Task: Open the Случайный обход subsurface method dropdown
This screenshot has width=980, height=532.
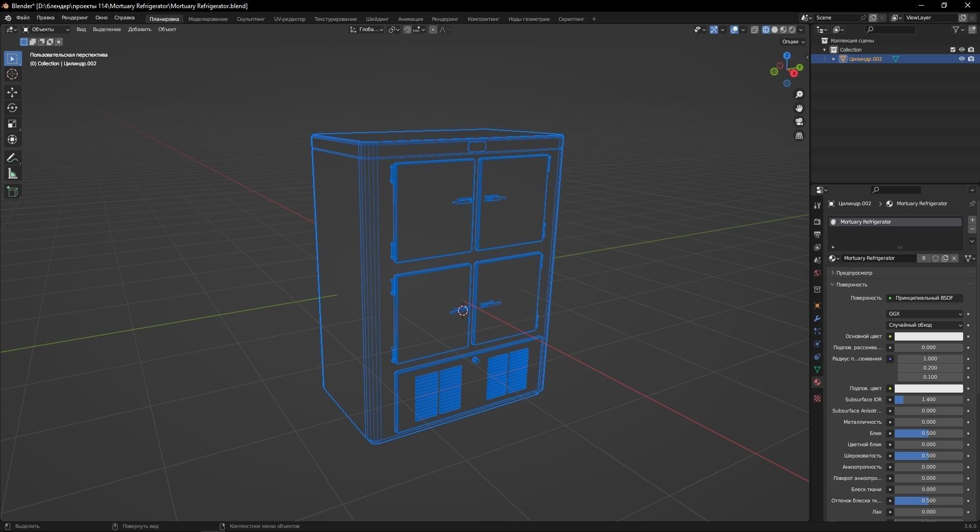Action: (x=925, y=325)
